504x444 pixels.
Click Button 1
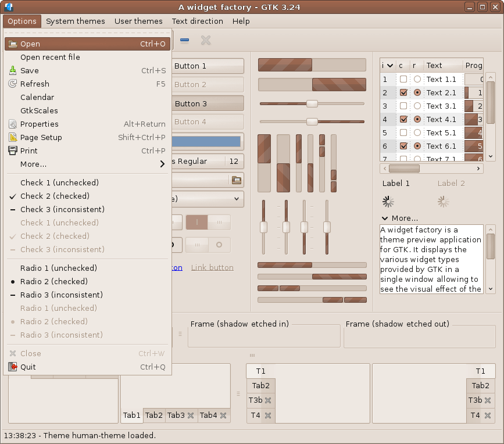coord(208,66)
